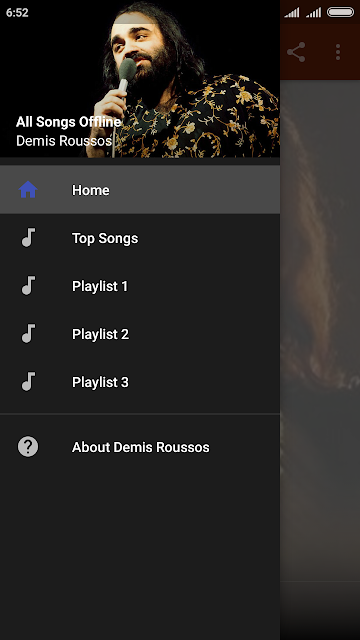The image size is (360, 640).
Task: Tap the share icon in top bar
Action: [x=296, y=52]
